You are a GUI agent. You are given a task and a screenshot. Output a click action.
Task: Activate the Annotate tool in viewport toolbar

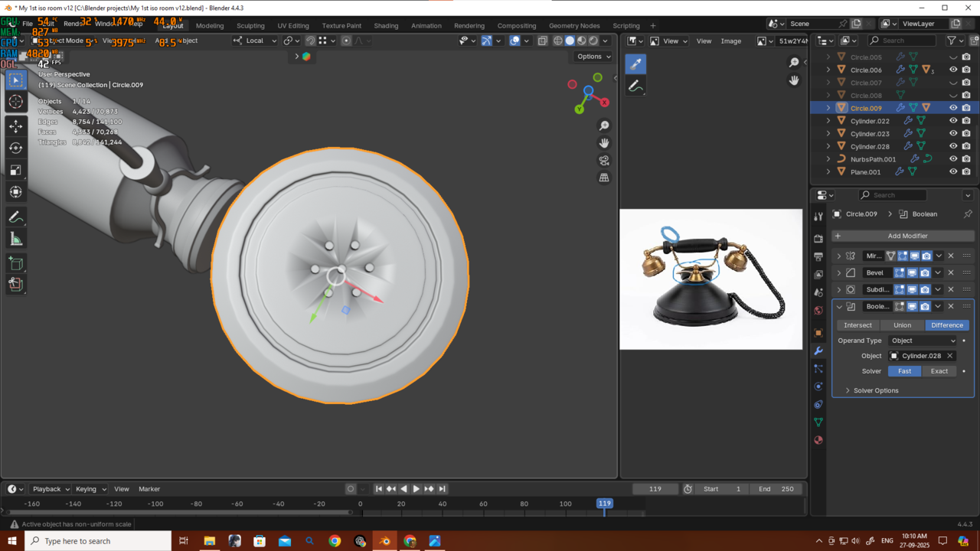tap(16, 217)
